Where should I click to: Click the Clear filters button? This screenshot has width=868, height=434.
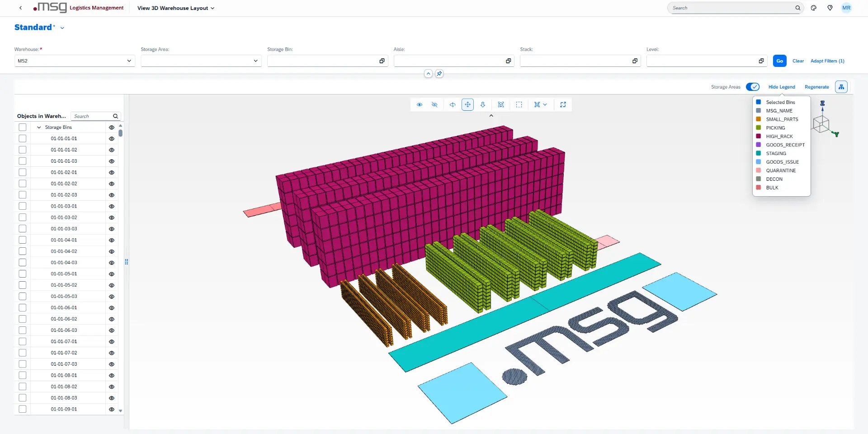(x=798, y=61)
